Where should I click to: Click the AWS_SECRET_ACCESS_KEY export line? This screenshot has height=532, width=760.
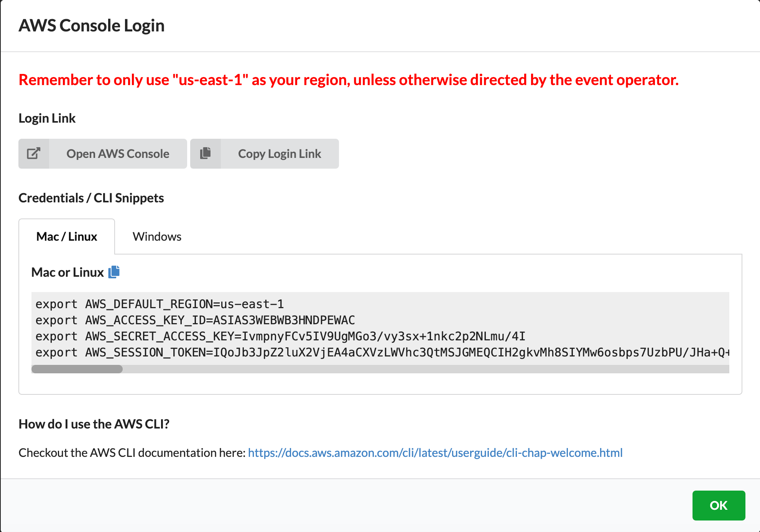point(280,337)
